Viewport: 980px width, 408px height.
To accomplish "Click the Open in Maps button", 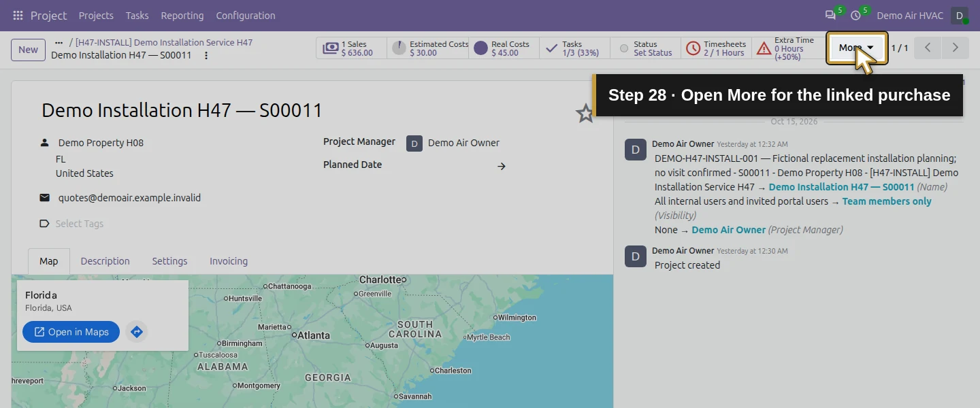I will tap(71, 332).
